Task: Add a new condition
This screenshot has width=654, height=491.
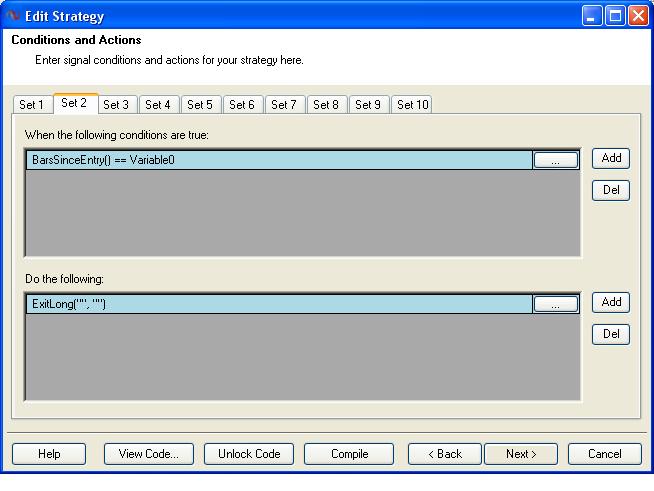Action: click(611, 159)
